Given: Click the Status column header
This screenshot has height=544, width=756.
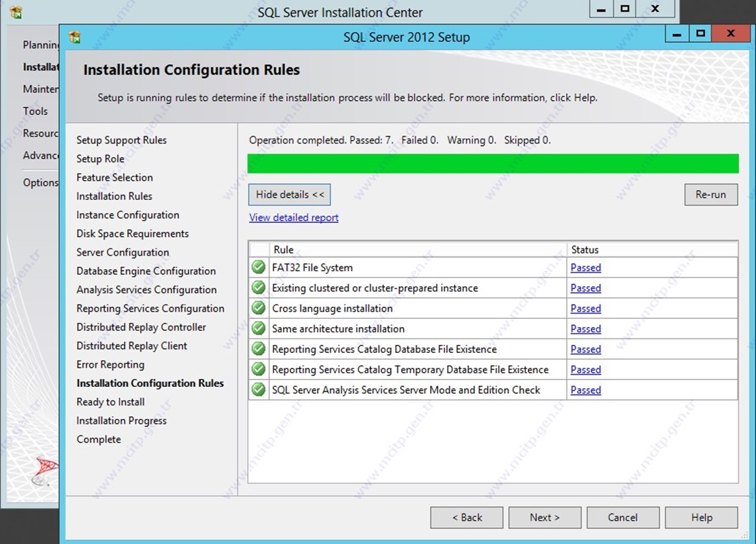Looking at the screenshot, I should 653,250.
